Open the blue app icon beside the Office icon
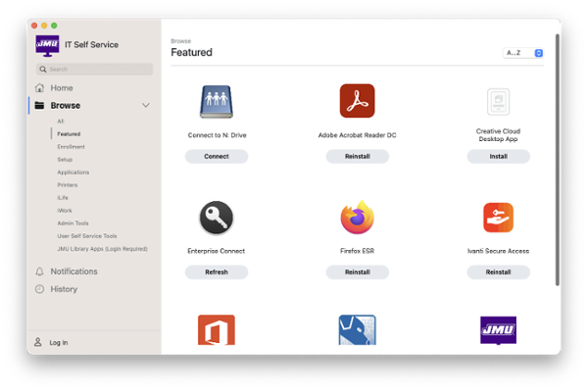Viewport: 588px width, 391px height. pyautogui.click(x=357, y=330)
